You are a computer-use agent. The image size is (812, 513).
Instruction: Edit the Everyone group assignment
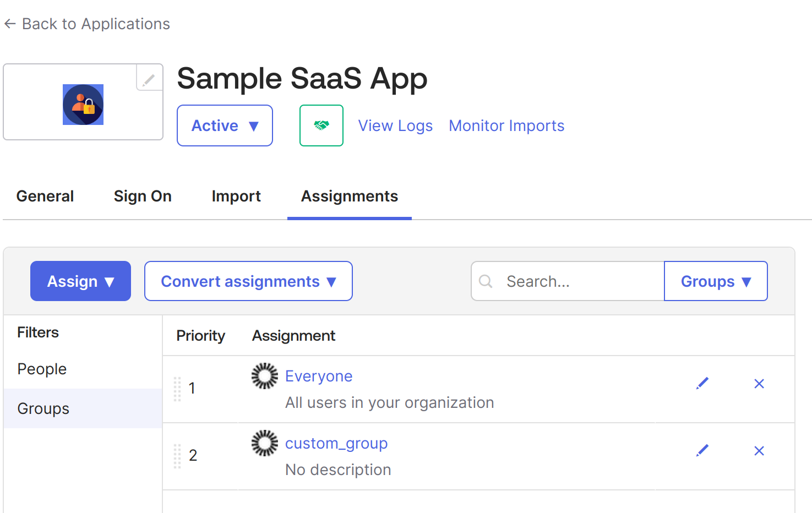pyautogui.click(x=702, y=384)
